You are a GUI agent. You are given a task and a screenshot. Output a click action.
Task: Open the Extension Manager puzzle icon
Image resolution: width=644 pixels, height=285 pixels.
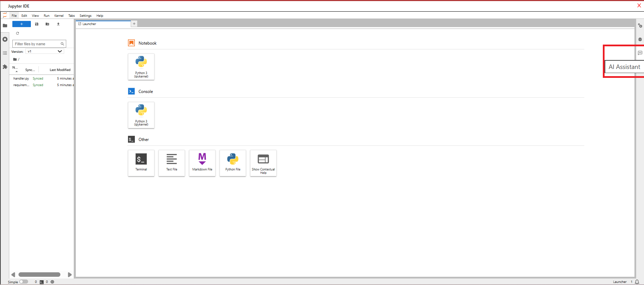[x=5, y=67]
